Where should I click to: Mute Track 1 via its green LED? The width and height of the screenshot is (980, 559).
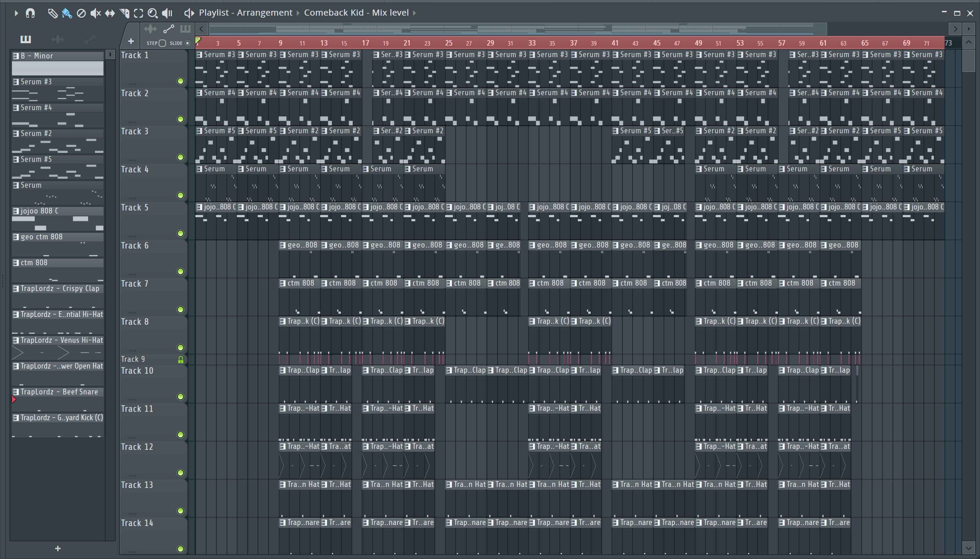[180, 81]
